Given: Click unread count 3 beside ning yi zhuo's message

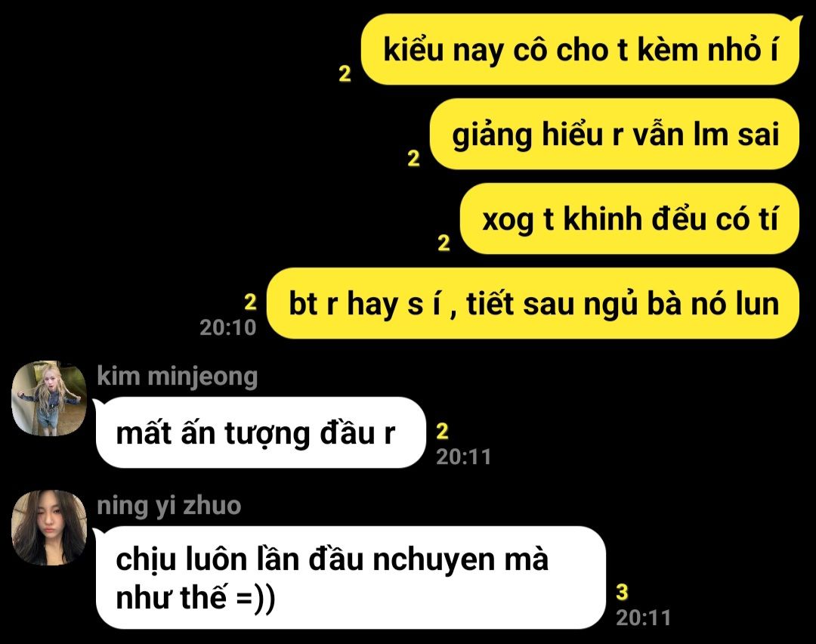Looking at the screenshot, I should (x=622, y=592).
